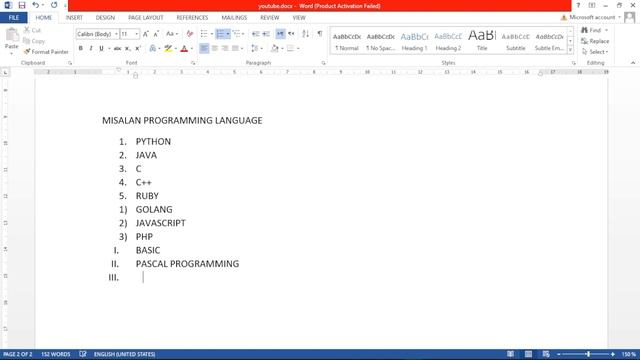Grow the font size
The height and width of the screenshot is (360, 640).
coord(146,34)
